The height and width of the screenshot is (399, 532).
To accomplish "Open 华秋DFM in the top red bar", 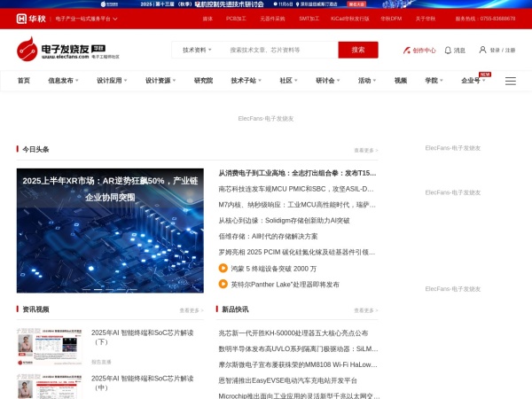I will click(391, 19).
